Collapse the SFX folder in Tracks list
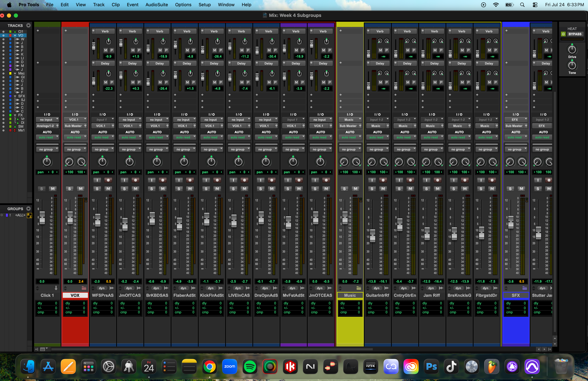Screen dimensions: 588x381 pos(15,96)
